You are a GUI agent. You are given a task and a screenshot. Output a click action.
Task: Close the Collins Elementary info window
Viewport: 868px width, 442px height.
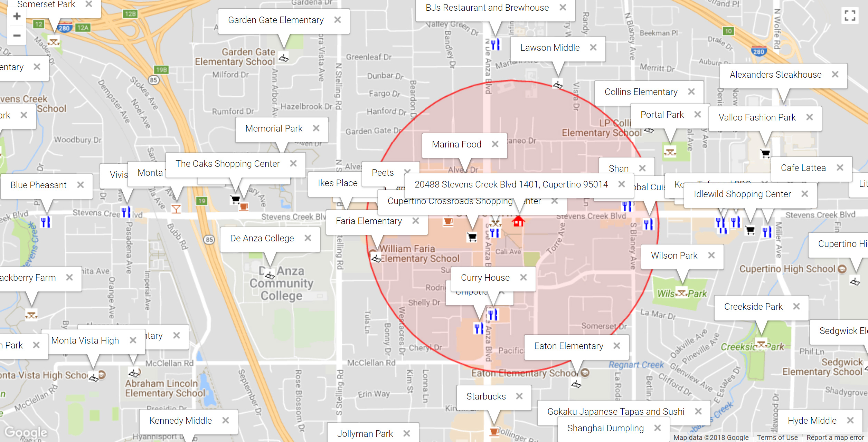(691, 92)
